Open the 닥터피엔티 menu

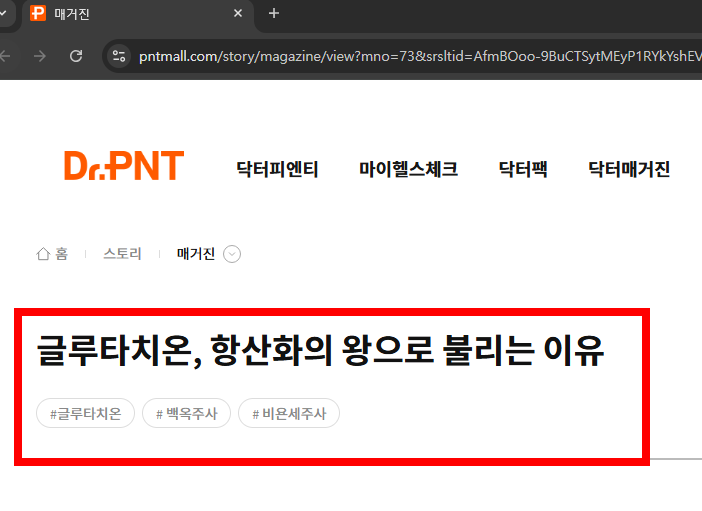[x=277, y=169]
